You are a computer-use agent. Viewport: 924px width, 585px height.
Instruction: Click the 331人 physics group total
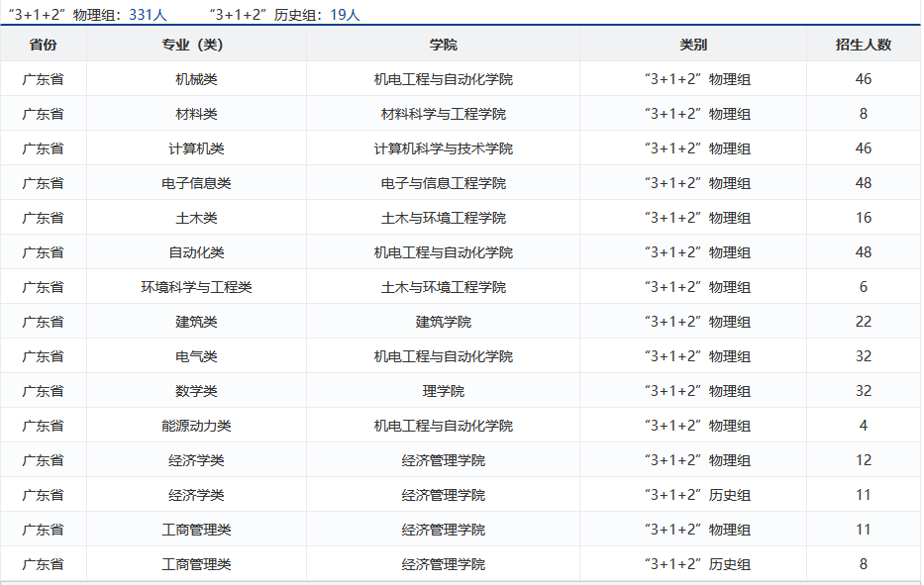(x=148, y=15)
